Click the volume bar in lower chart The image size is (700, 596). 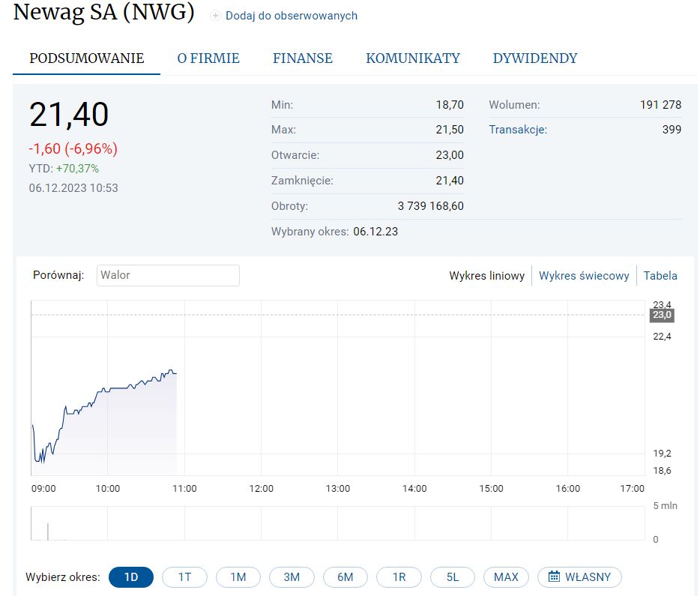(48, 532)
